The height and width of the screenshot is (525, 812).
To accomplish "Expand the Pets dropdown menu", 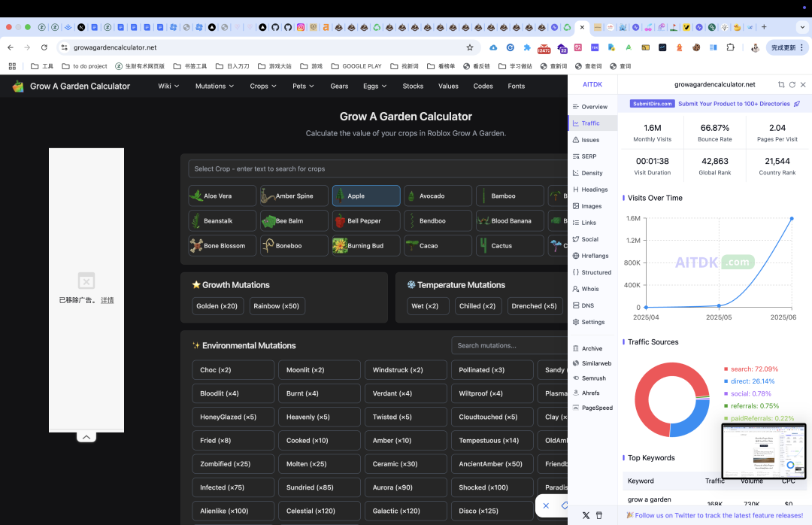I will pyautogui.click(x=303, y=86).
